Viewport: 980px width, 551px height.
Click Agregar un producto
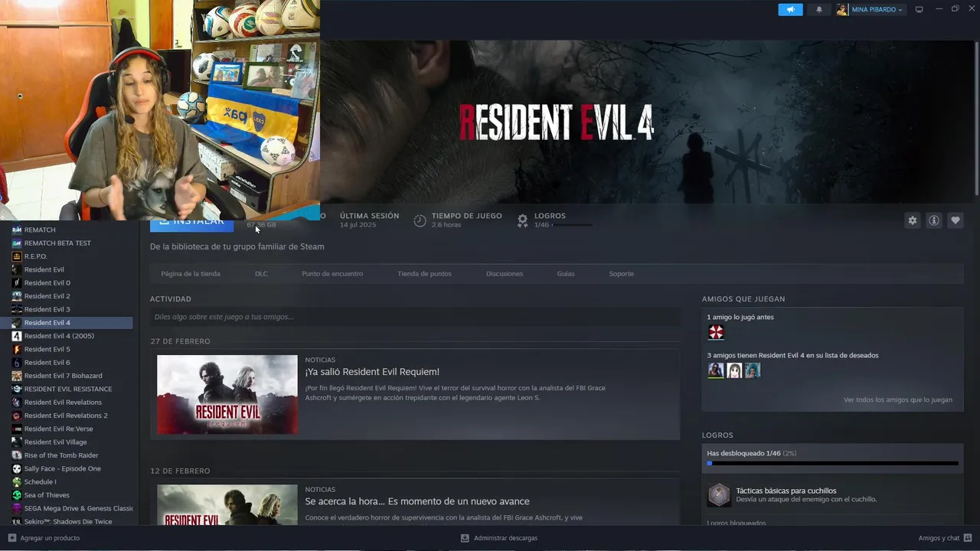coord(44,538)
